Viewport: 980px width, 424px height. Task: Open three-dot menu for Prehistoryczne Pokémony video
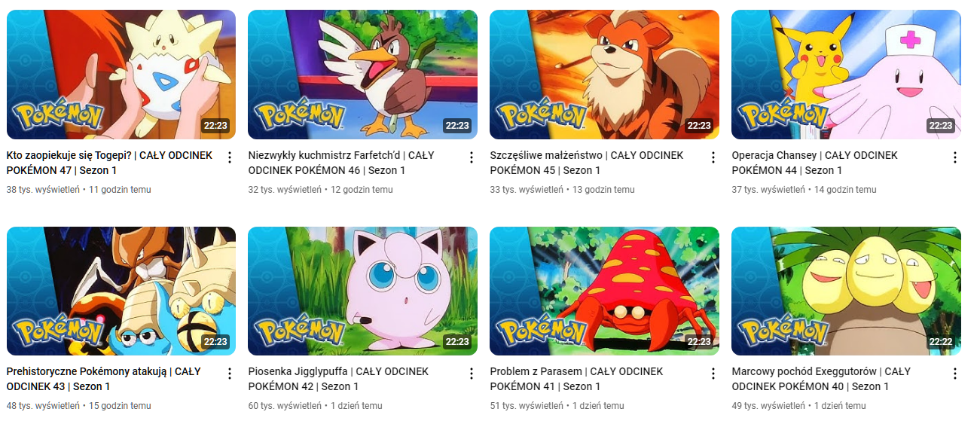pyautogui.click(x=230, y=374)
